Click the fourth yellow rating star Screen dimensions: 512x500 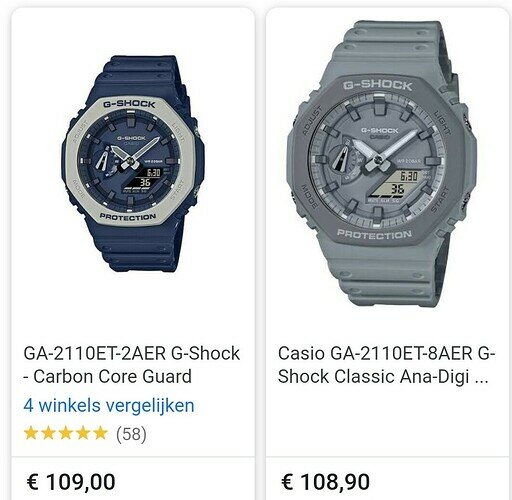click(83, 433)
